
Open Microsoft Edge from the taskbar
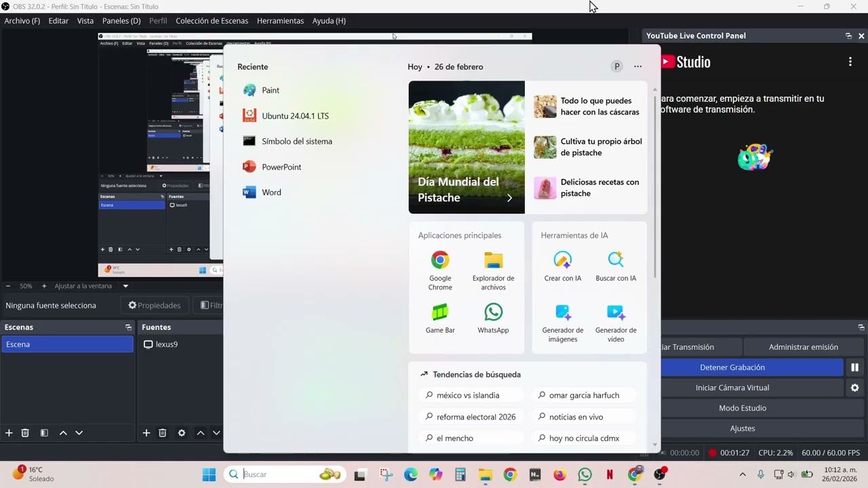click(x=411, y=474)
